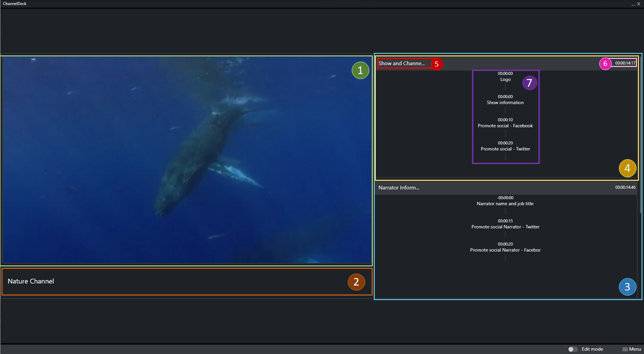Select Promote social Narrator - Twitter item

tap(505, 227)
